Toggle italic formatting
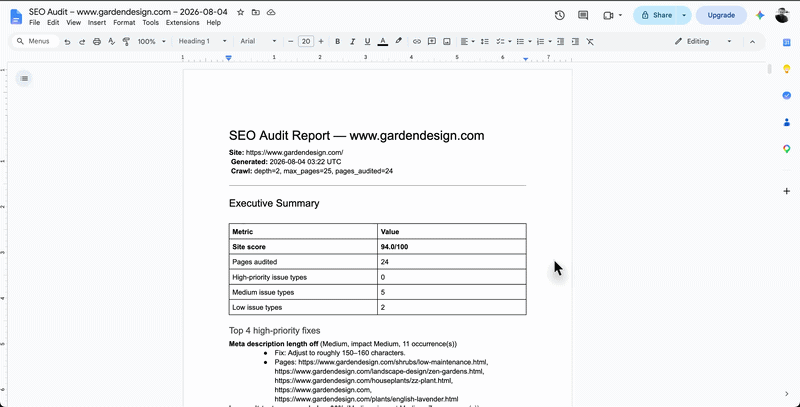 click(352, 42)
